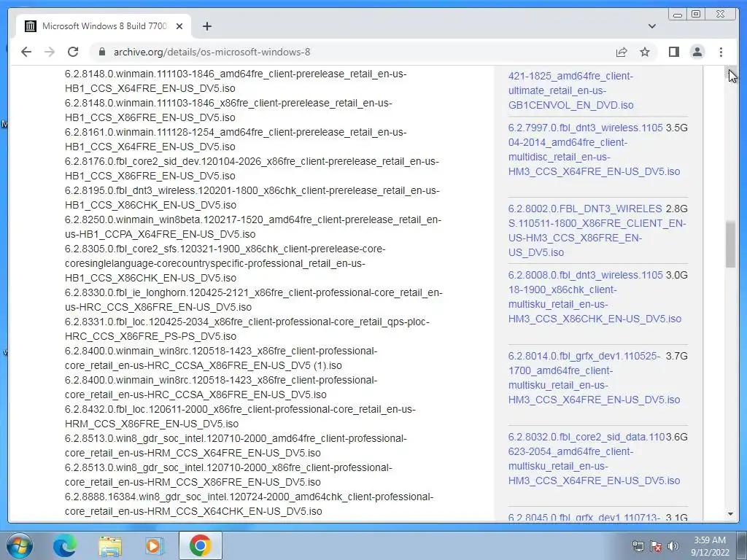The height and width of the screenshot is (560, 747).
Task: Open the 6.2.8014.0.fbl_grfx_dev1 ISO link
Action: point(594,378)
